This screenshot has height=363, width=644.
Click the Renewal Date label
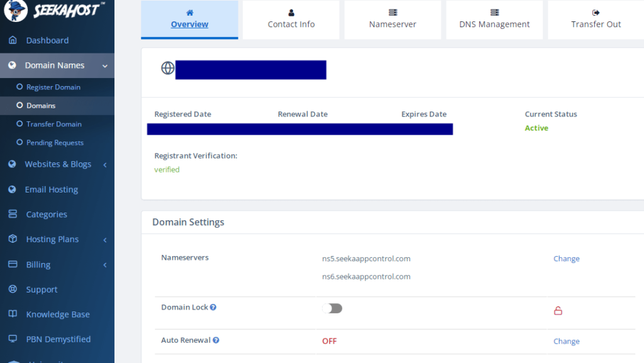303,114
